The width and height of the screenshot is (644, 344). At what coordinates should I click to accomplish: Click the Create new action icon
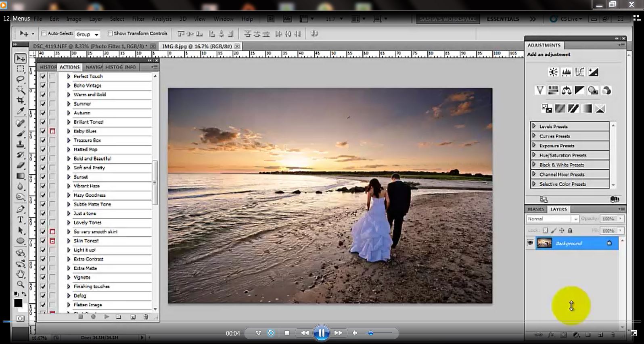pyautogui.click(x=133, y=317)
